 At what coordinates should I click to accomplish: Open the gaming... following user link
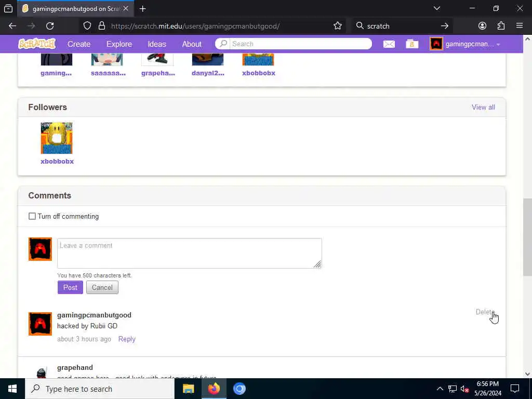56,73
